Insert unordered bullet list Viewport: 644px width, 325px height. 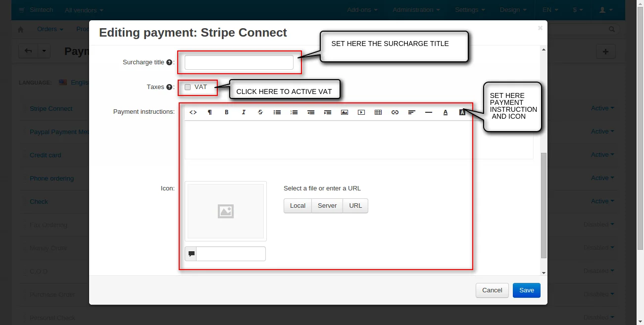coord(277,112)
